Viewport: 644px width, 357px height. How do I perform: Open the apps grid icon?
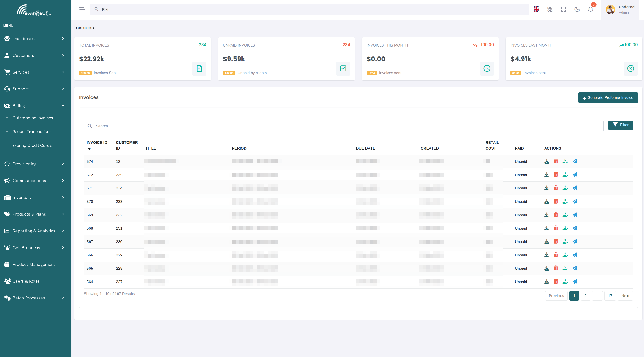[550, 9]
